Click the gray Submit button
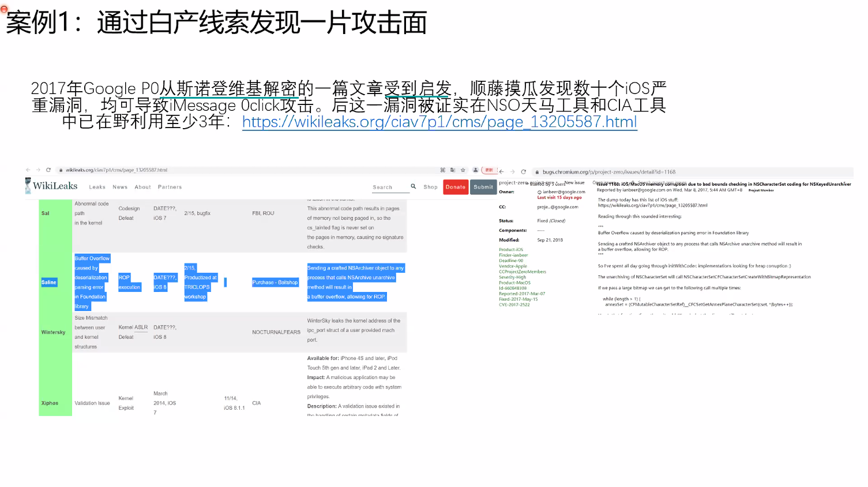This screenshot has height=487, width=868. pyautogui.click(x=483, y=187)
